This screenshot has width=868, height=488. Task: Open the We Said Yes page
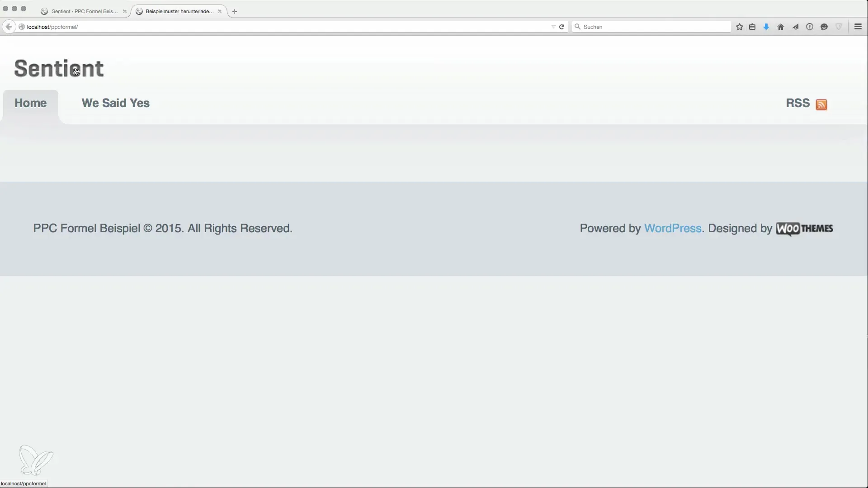pyautogui.click(x=115, y=103)
